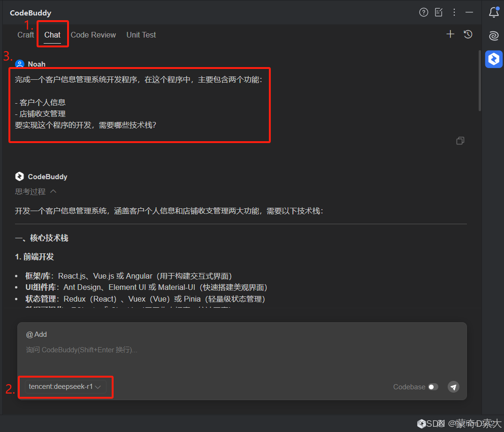Start a new chat with plus icon

pyautogui.click(x=451, y=34)
